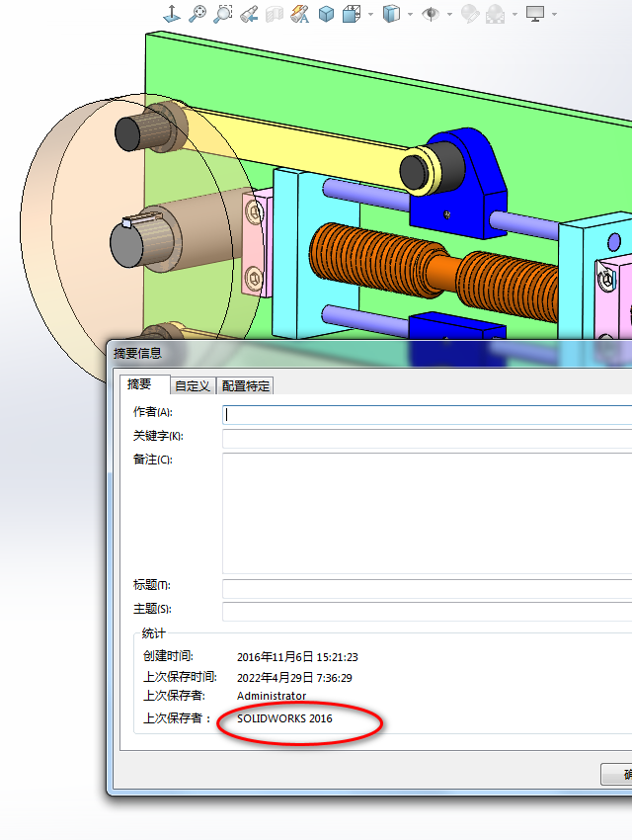Click the creation time value 2016年11月6日 15:21:23
The width and height of the screenshot is (632, 840).
click(x=297, y=657)
